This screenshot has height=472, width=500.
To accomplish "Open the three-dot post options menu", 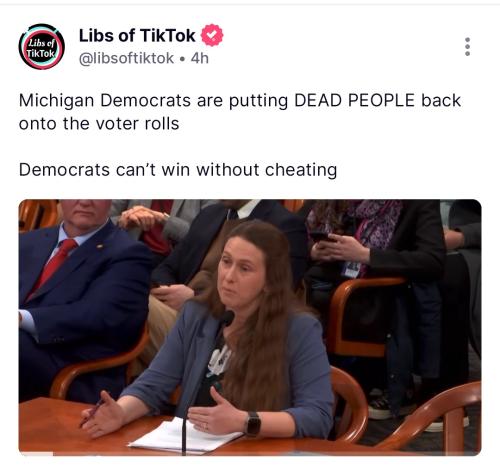I will (x=467, y=46).
